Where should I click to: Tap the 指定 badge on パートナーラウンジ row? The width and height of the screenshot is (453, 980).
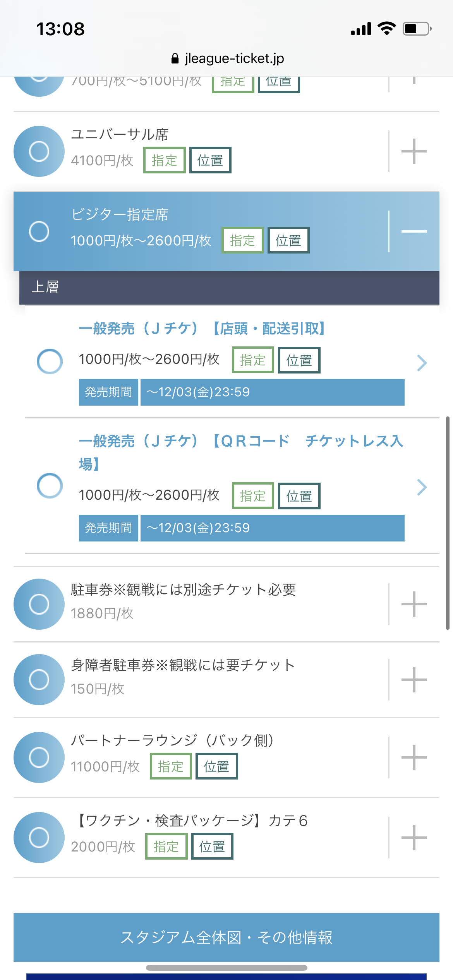tap(171, 766)
